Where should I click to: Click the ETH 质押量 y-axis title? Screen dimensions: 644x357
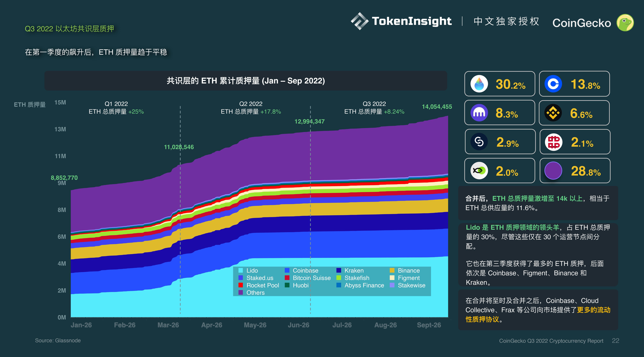30,105
